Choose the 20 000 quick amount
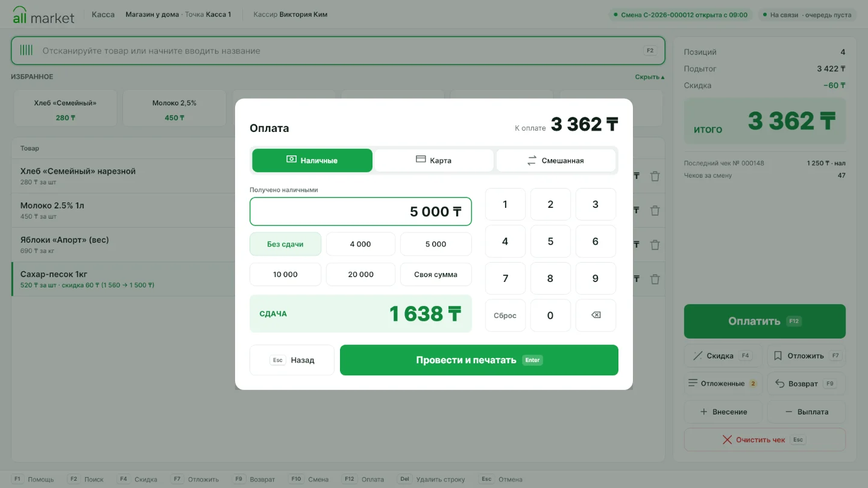 [360, 274]
